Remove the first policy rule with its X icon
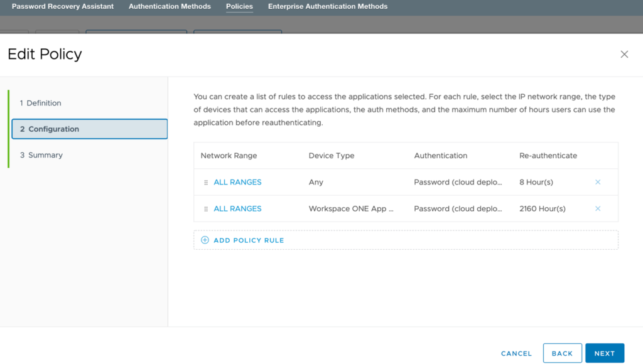The height and width of the screenshot is (364, 643). 597,182
